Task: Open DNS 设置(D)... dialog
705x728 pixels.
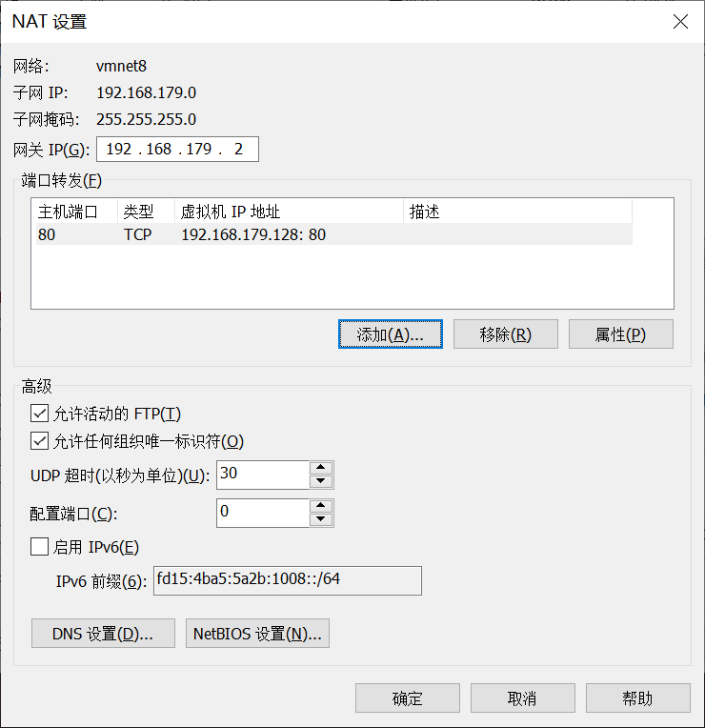Action: (103, 633)
